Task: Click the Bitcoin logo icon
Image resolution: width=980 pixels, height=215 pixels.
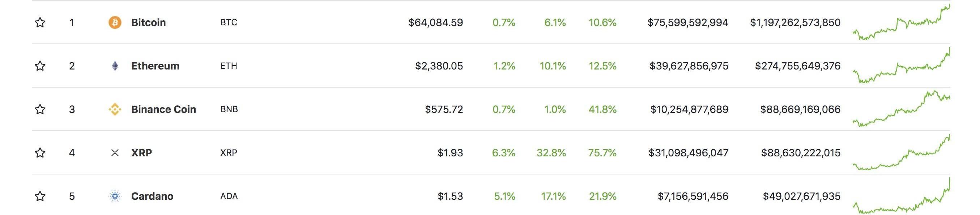Action: [x=115, y=22]
